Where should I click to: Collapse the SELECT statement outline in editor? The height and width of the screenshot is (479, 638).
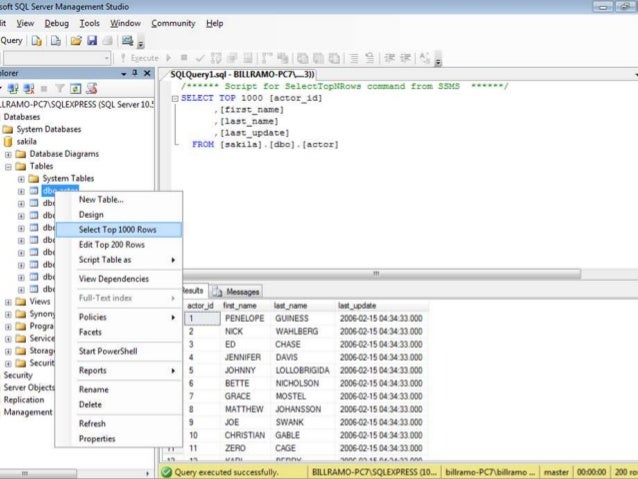click(175, 100)
